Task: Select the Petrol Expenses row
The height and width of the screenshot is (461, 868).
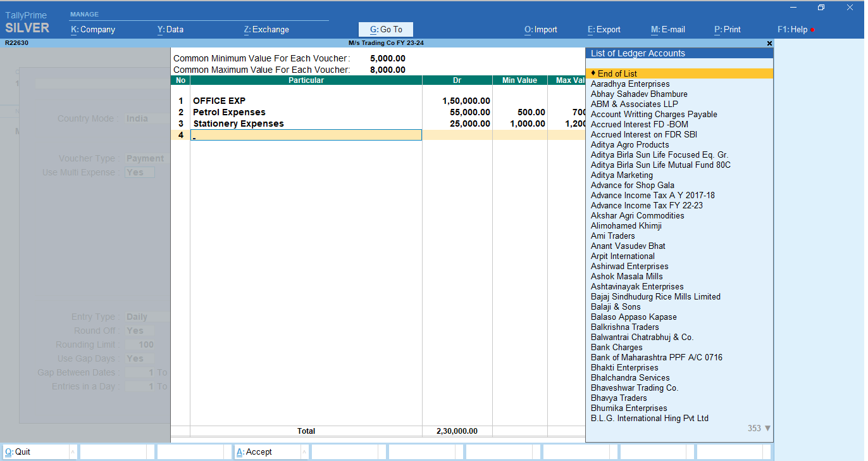Action: pyautogui.click(x=229, y=112)
